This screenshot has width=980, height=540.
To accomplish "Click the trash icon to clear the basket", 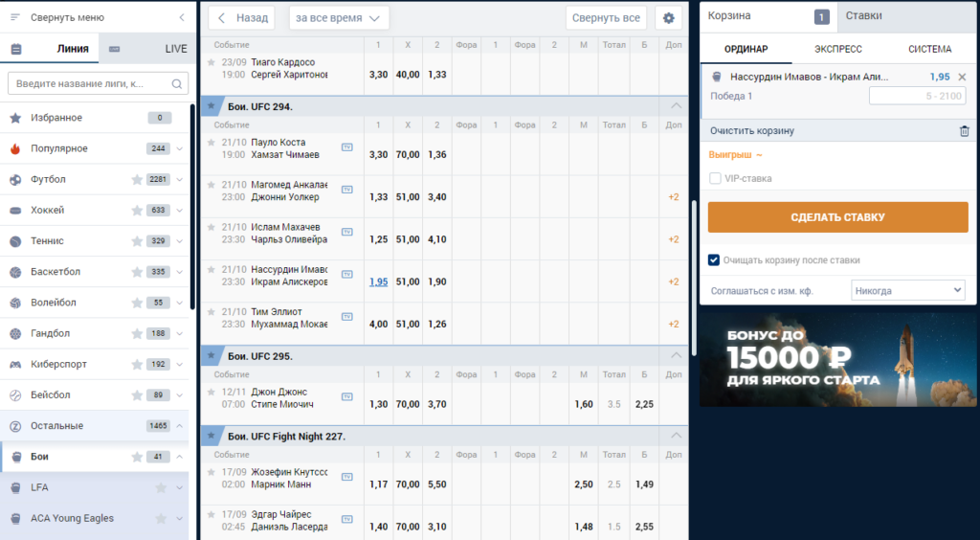I will click(x=965, y=131).
